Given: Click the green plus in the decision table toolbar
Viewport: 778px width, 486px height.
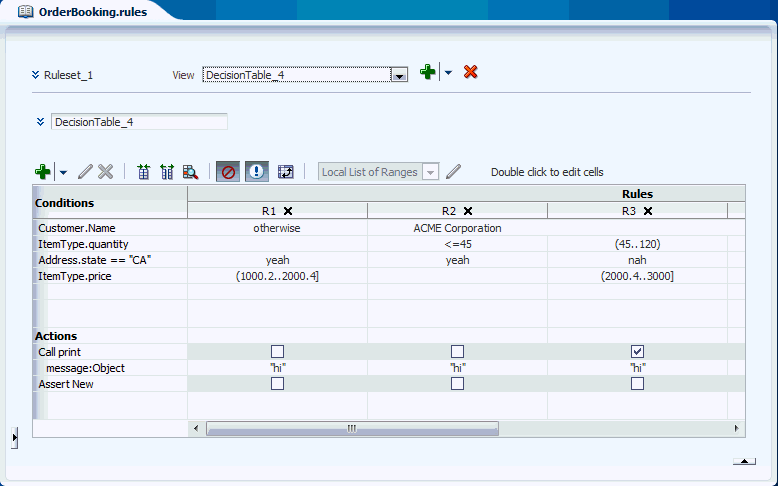Looking at the screenshot, I should click(x=43, y=172).
